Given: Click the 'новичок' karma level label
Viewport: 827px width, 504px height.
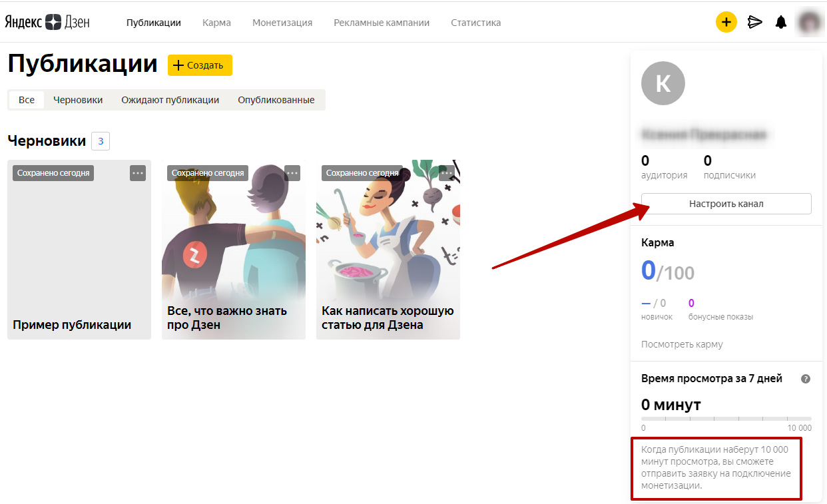Looking at the screenshot, I should coord(657,317).
